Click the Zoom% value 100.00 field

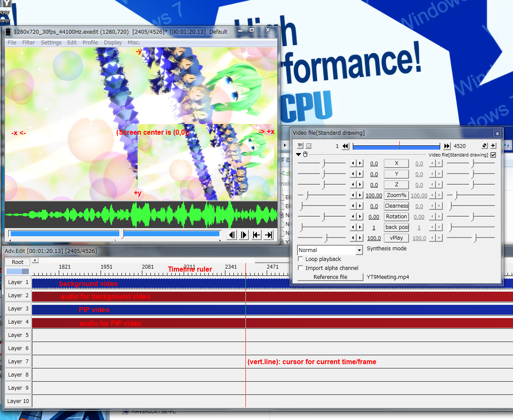pos(374,196)
